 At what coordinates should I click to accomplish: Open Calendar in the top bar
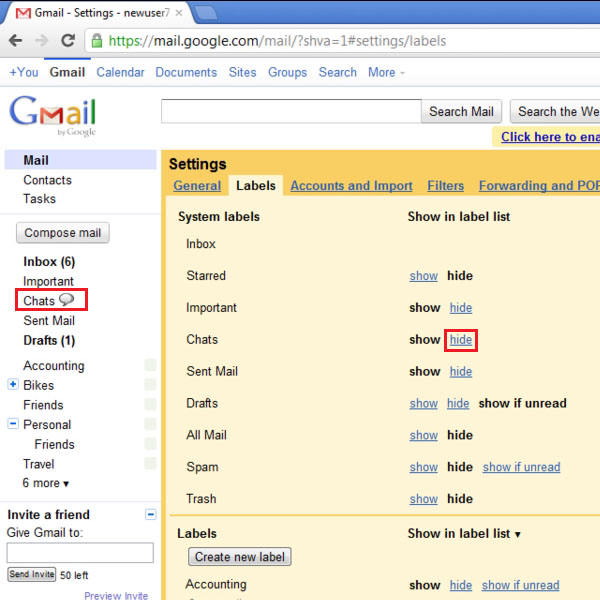coord(120,72)
